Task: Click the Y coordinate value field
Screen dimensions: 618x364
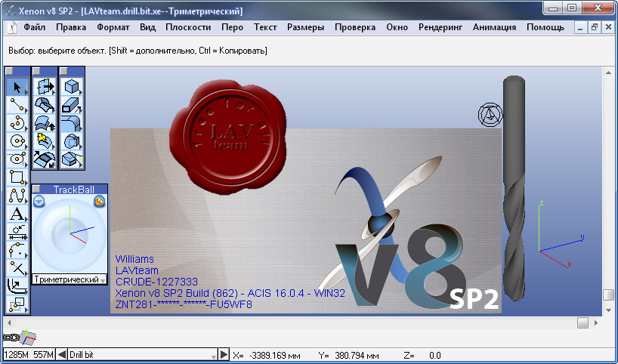Action: click(x=357, y=355)
